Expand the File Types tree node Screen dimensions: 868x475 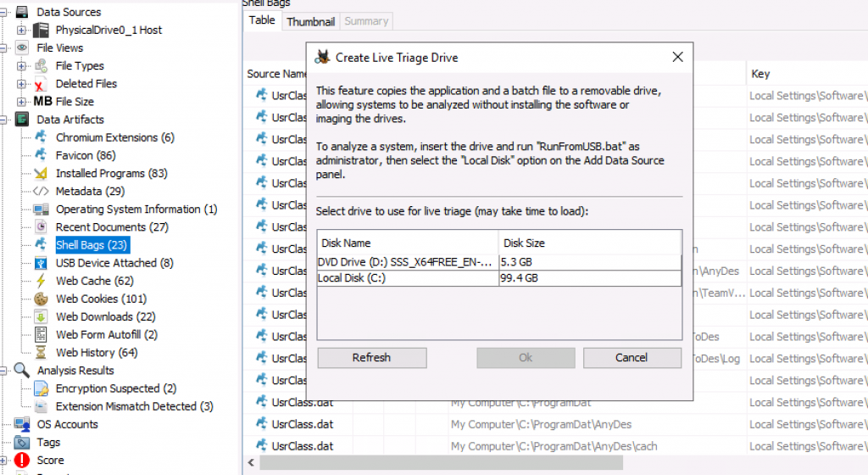point(21,66)
